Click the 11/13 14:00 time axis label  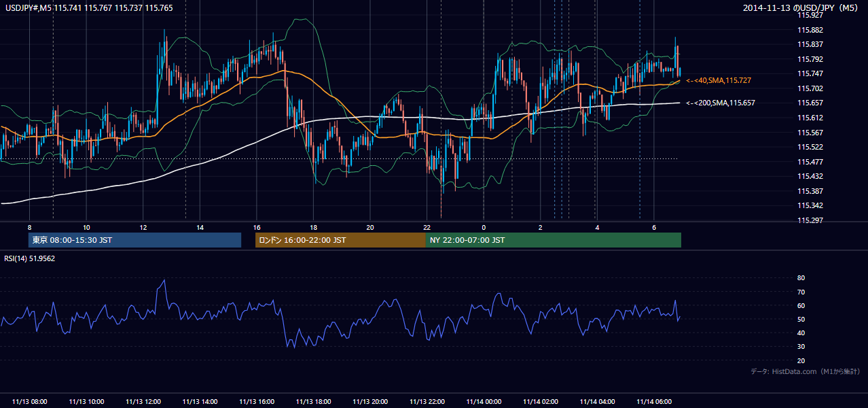200,401
